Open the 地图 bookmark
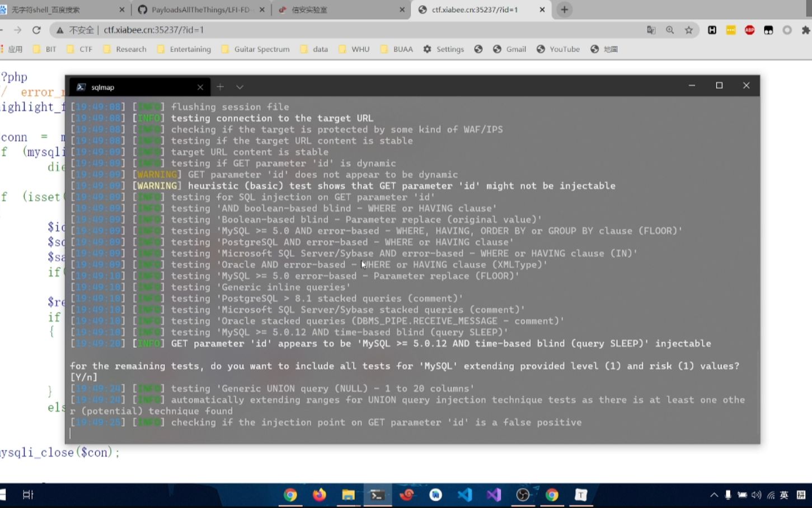The width and height of the screenshot is (812, 508). pos(604,49)
